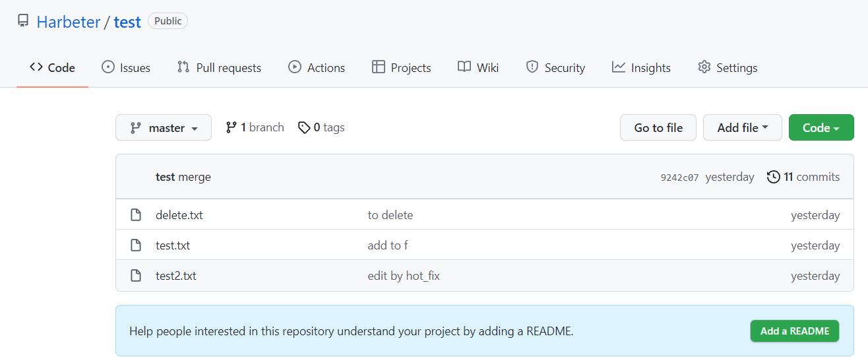Image resolution: width=868 pixels, height=357 pixels.
Task: Open the 'to delete' commit message
Action: tap(390, 215)
